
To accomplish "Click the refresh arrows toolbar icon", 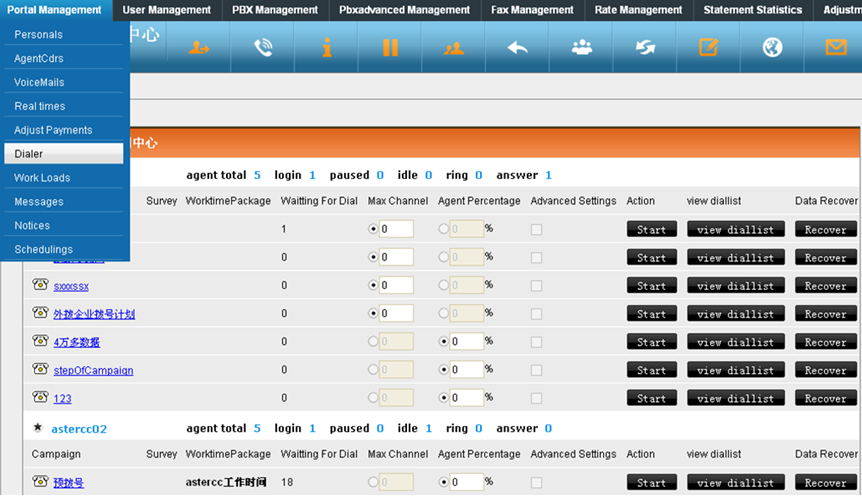I will 645,48.
